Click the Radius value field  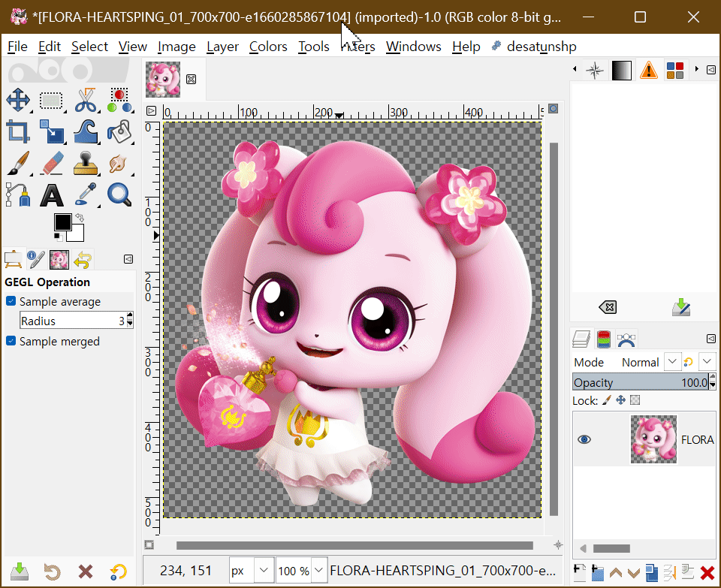pos(74,321)
